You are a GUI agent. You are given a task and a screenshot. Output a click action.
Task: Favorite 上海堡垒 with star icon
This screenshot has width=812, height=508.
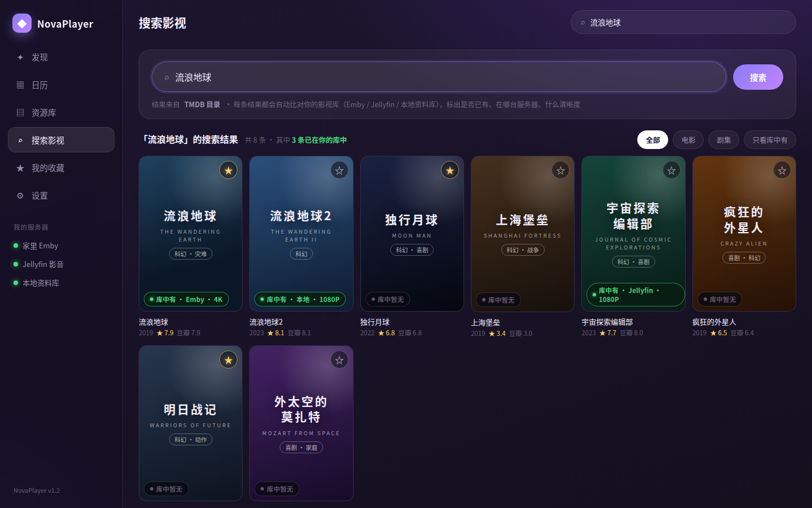pos(561,170)
